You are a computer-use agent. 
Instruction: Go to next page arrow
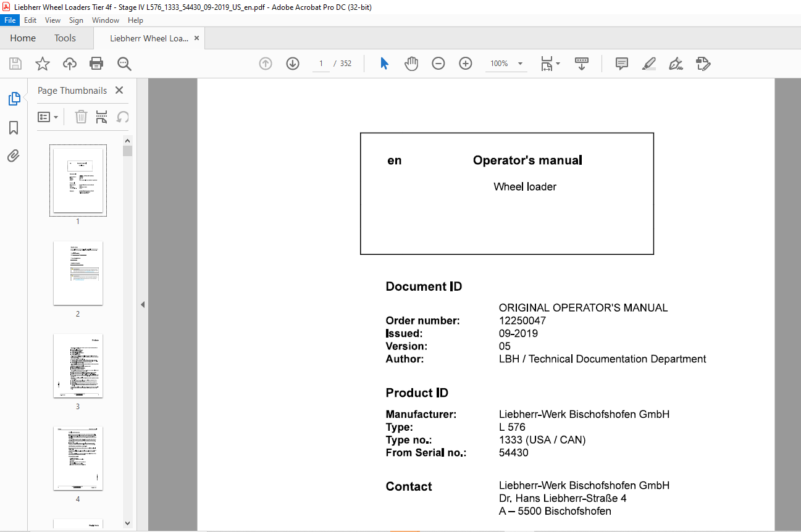pos(293,64)
